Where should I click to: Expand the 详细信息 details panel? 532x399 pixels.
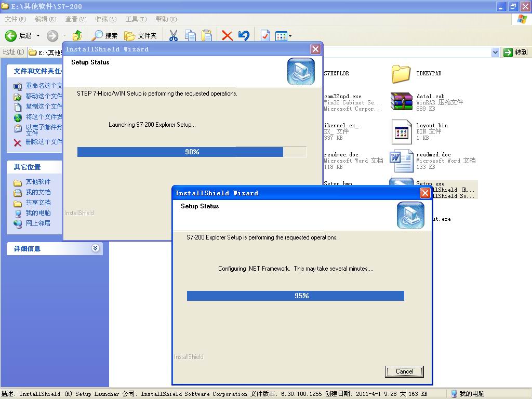(x=95, y=248)
